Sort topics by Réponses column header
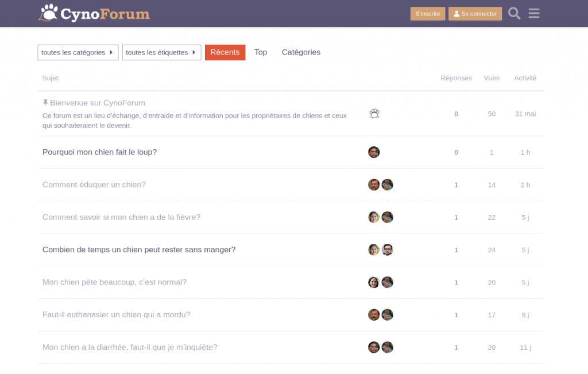 pos(456,78)
